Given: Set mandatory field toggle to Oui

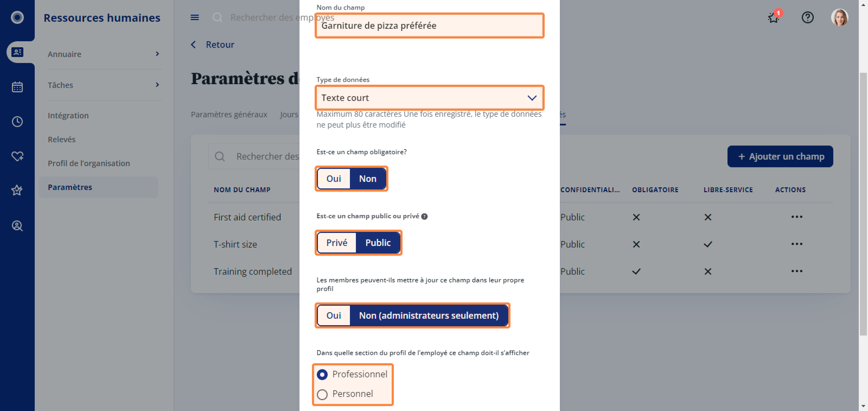Looking at the screenshot, I should (x=334, y=179).
